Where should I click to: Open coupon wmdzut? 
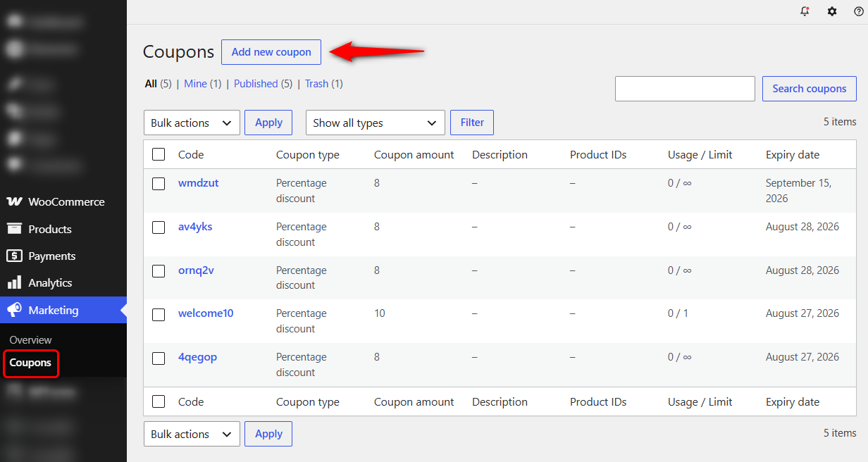[x=198, y=183]
